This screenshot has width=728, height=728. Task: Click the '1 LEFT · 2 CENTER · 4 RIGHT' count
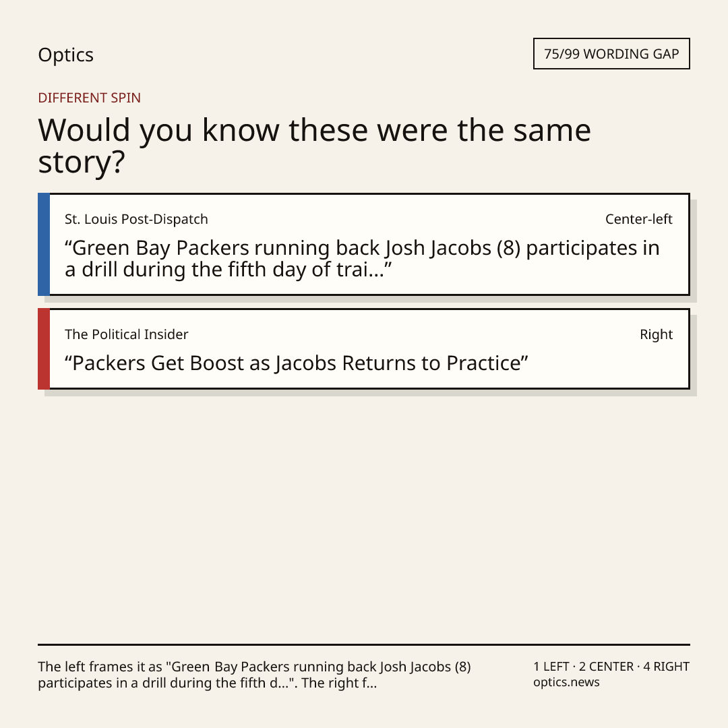pos(611,667)
